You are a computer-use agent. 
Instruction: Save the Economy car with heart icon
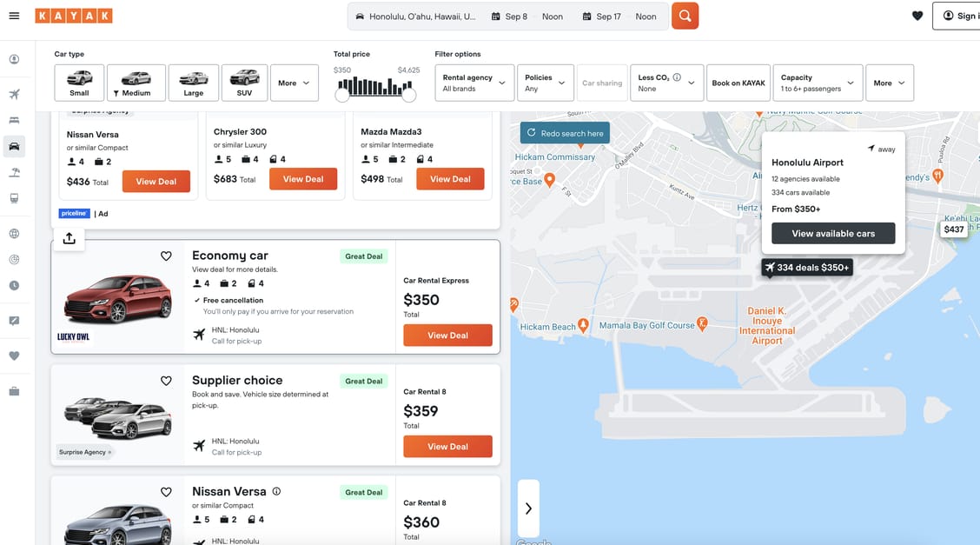[166, 256]
